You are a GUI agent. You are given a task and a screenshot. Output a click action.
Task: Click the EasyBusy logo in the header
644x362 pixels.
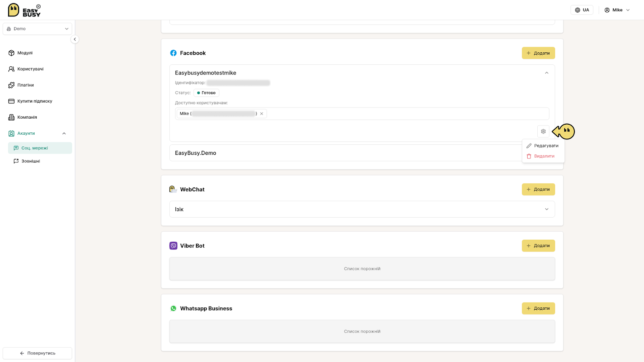point(25,10)
